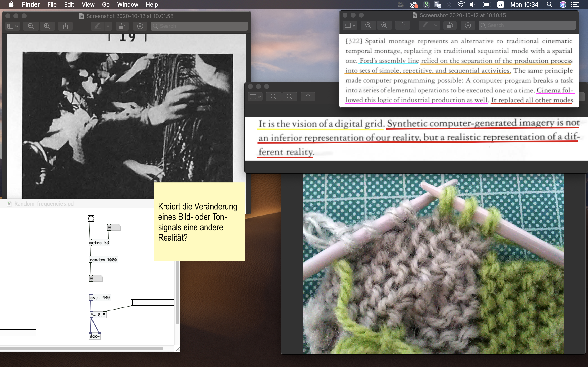Zoom in in Screenshot 10.01.58 Preview window
This screenshot has height=367, width=588.
pyautogui.click(x=47, y=26)
